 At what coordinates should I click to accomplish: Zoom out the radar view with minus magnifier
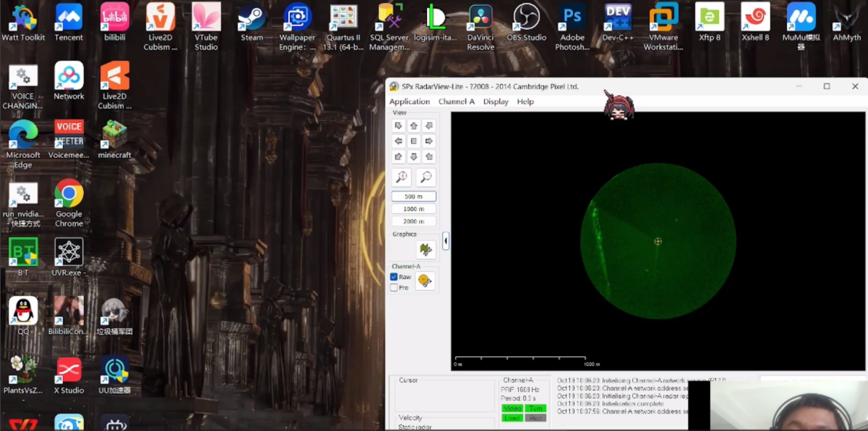(426, 178)
